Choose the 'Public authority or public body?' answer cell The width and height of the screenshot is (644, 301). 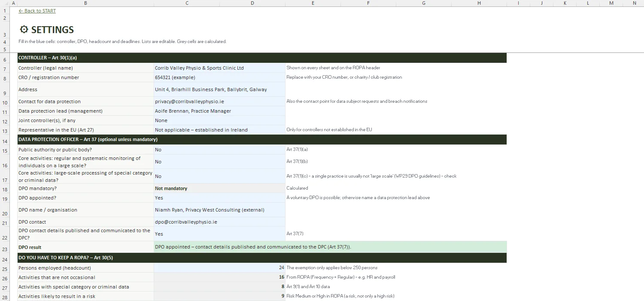tap(219, 150)
